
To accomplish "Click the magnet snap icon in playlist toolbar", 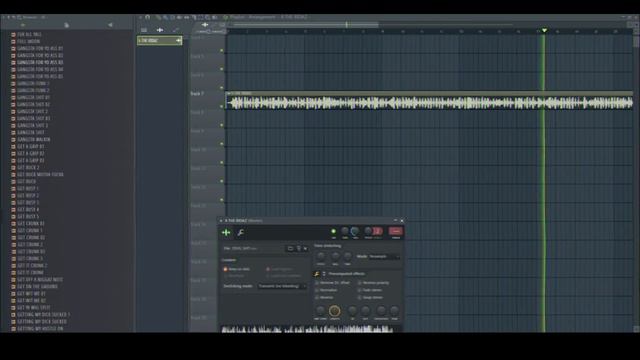I will click(147, 17).
